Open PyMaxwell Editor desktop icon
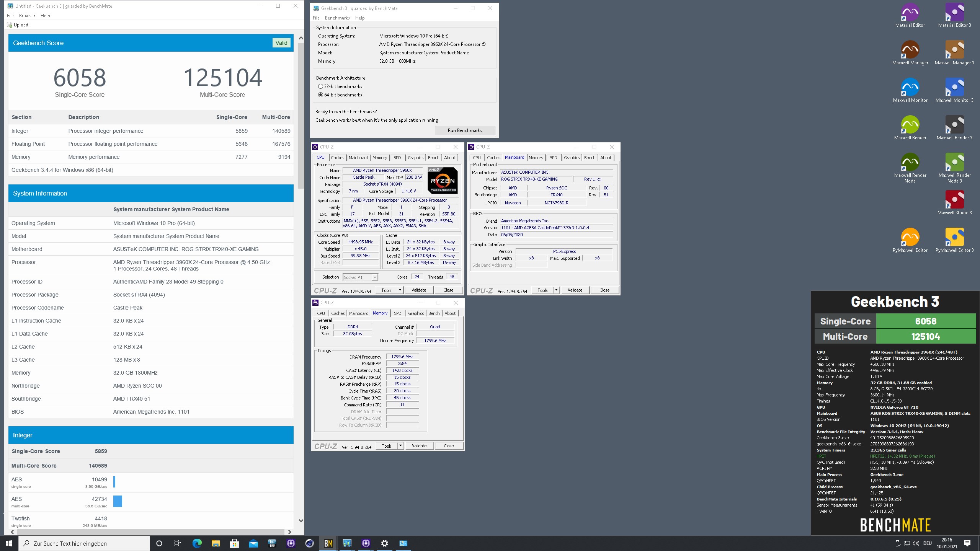Viewport: 980px width, 551px height. coord(910,240)
